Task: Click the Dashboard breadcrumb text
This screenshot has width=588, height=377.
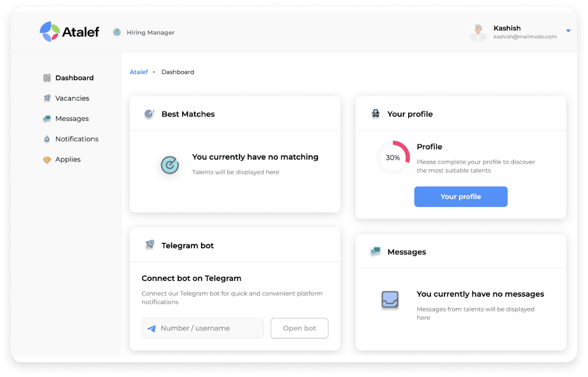Action: 178,72
